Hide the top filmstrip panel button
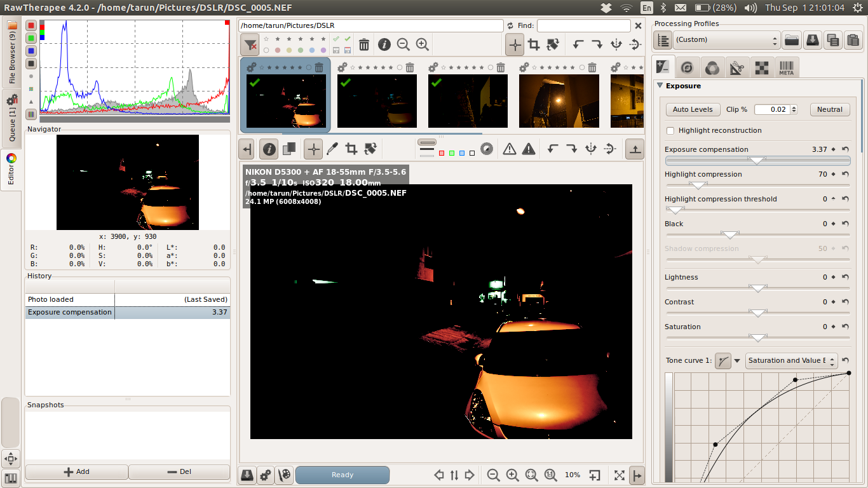This screenshot has height=488, width=868. 635,149
